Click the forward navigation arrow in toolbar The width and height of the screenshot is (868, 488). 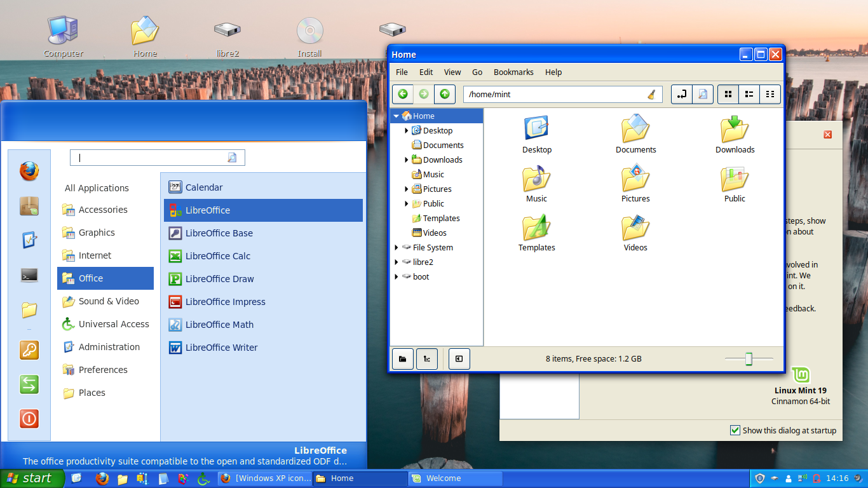(424, 94)
